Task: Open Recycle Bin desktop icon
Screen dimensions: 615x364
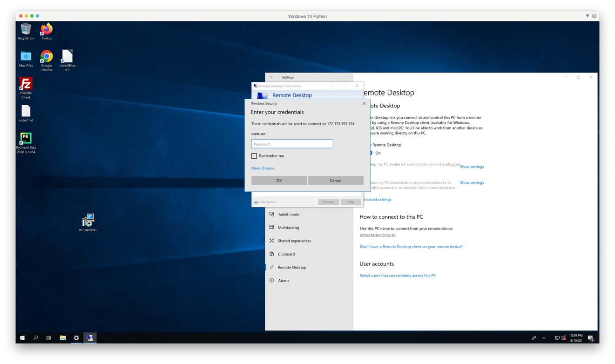Action: click(x=26, y=32)
